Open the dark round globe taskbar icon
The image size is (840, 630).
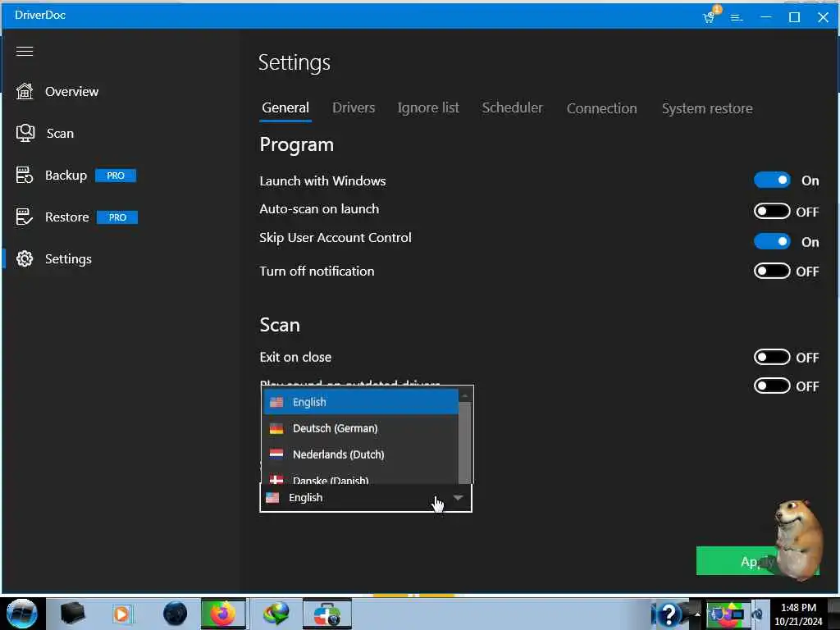tap(176, 614)
